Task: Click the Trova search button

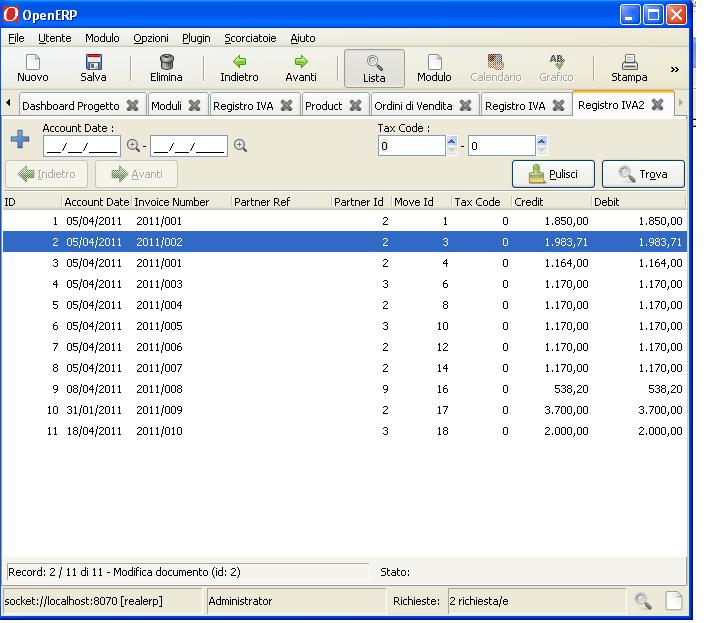Action: 643,174
